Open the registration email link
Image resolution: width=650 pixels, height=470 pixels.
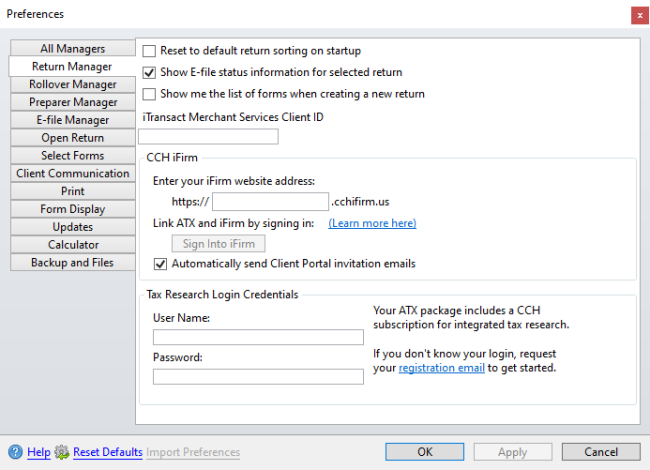point(441,368)
